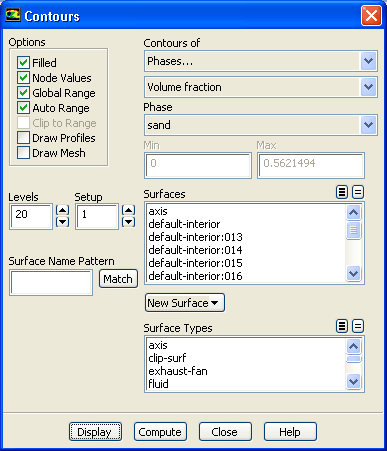Click into the Setup input field
This screenshot has height=451, width=387.
click(97, 216)
